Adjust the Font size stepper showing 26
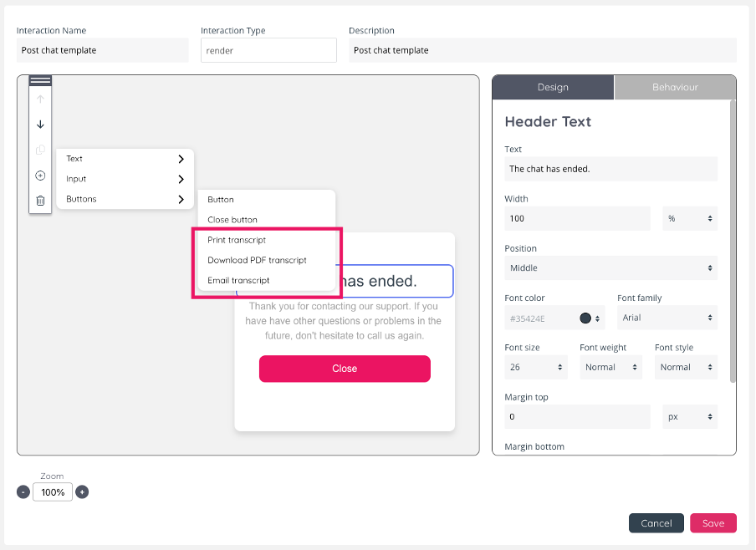 point(536,367)
